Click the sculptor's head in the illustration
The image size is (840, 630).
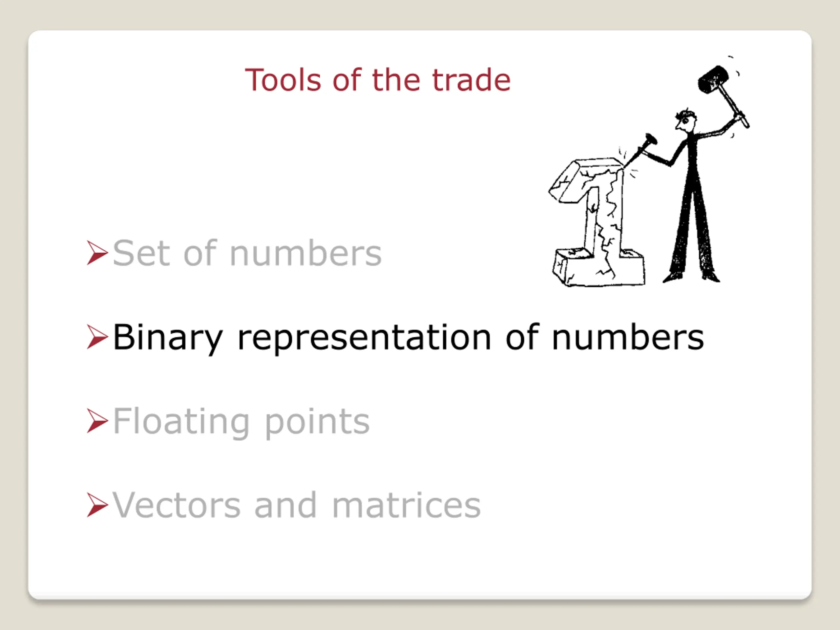(x=686, y=120)
